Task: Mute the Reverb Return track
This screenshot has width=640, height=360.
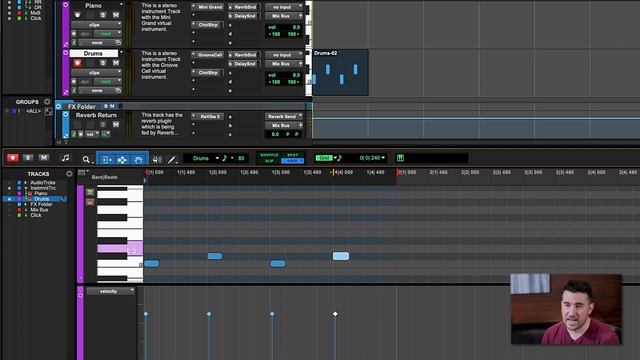Action: pos(116,124)
